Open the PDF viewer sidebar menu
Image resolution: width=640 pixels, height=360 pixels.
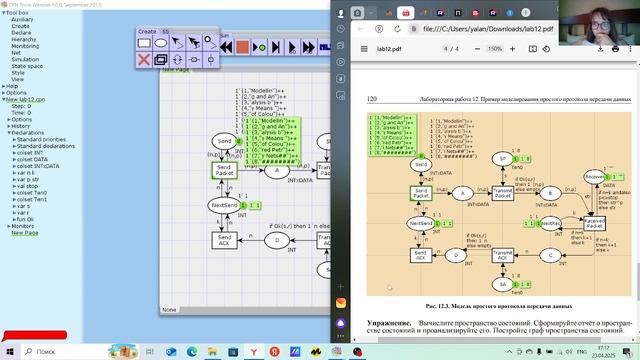click(x=364, y=49)
